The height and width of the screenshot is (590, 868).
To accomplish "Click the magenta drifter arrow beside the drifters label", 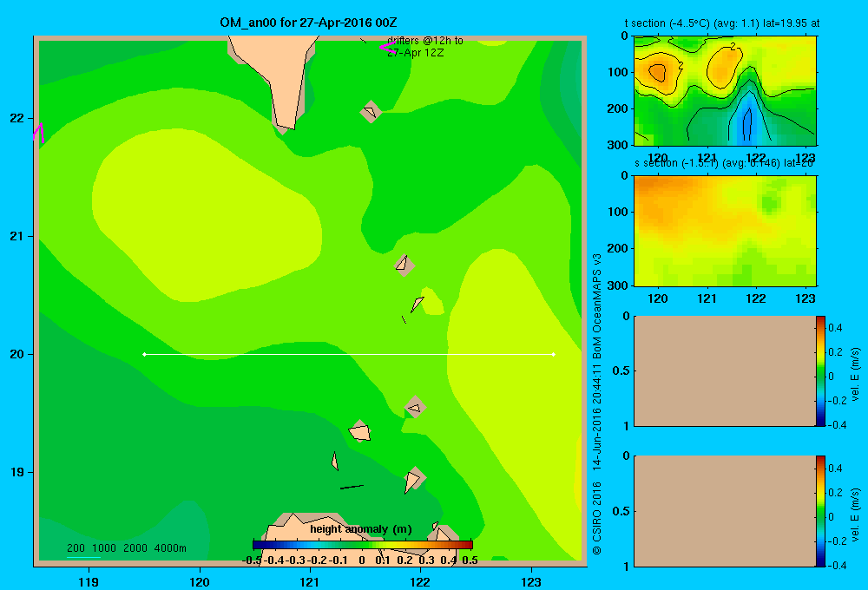I will (387, 48).
